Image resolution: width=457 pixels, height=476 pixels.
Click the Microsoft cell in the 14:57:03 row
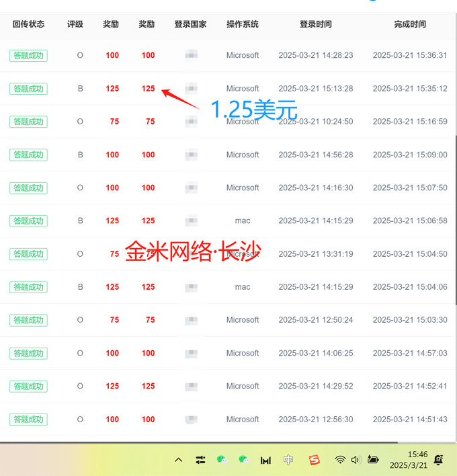pyautogui.click(x=243, y=353)
